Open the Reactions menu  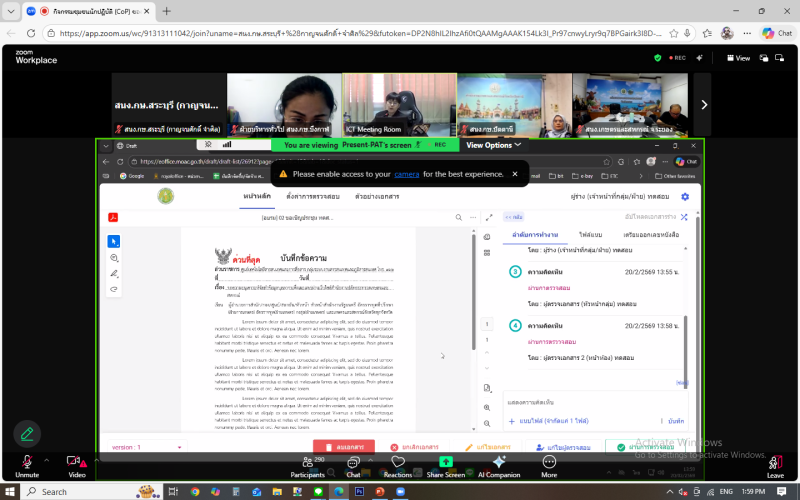(x=397, y=465)
